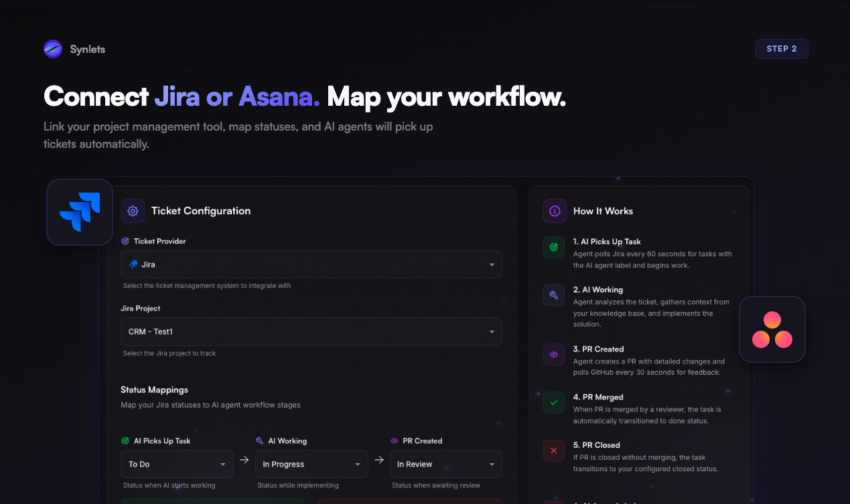The height and width of the screenshot is (504, 850).
Task: Open the In Progress status dropdown
Action: point(311,464)
